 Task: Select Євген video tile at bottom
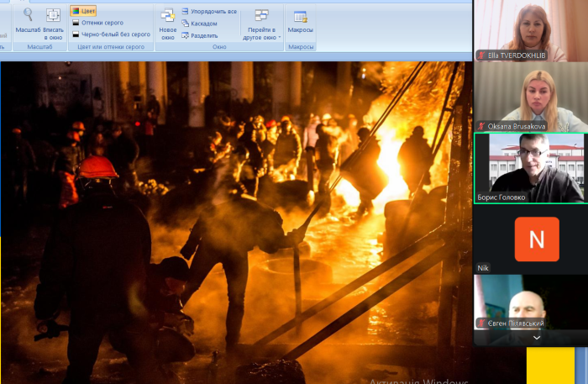(530, 301)
